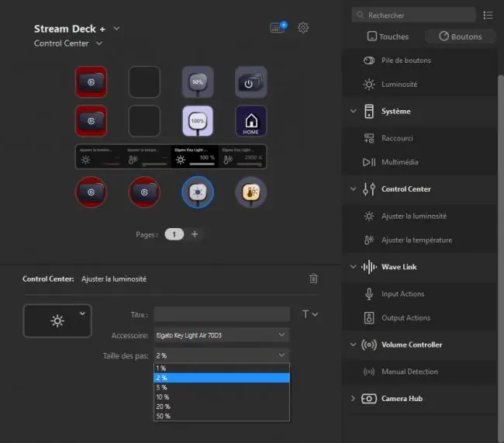Switch to the Touches tab
This screenshot has height=443, width=504.
point(388,36)
